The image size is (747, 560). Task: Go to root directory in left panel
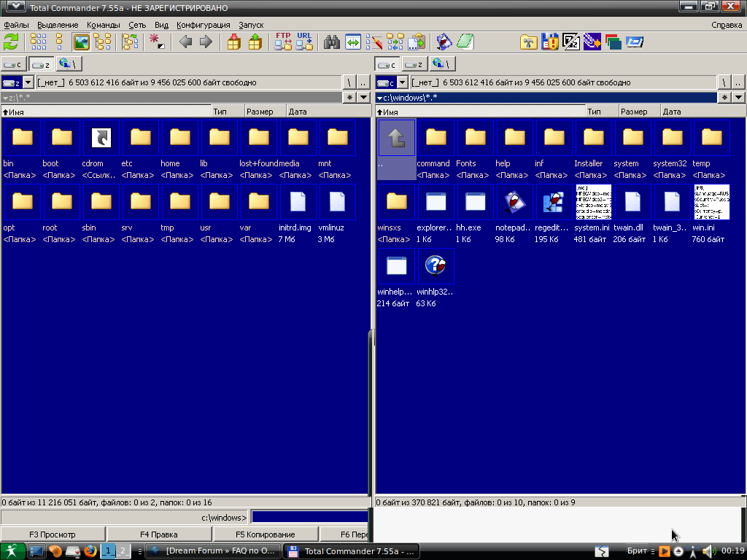pos(349,82)
